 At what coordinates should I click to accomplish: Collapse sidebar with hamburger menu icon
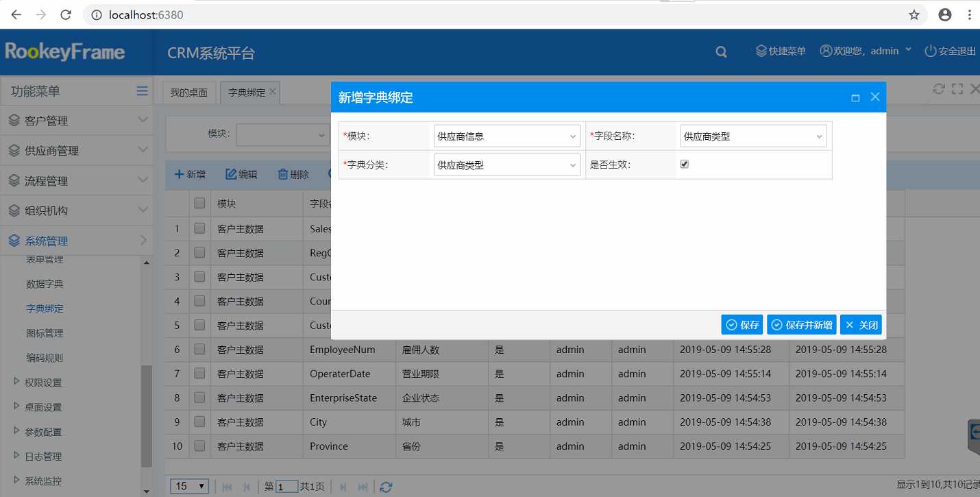click(x=142, y=90)
